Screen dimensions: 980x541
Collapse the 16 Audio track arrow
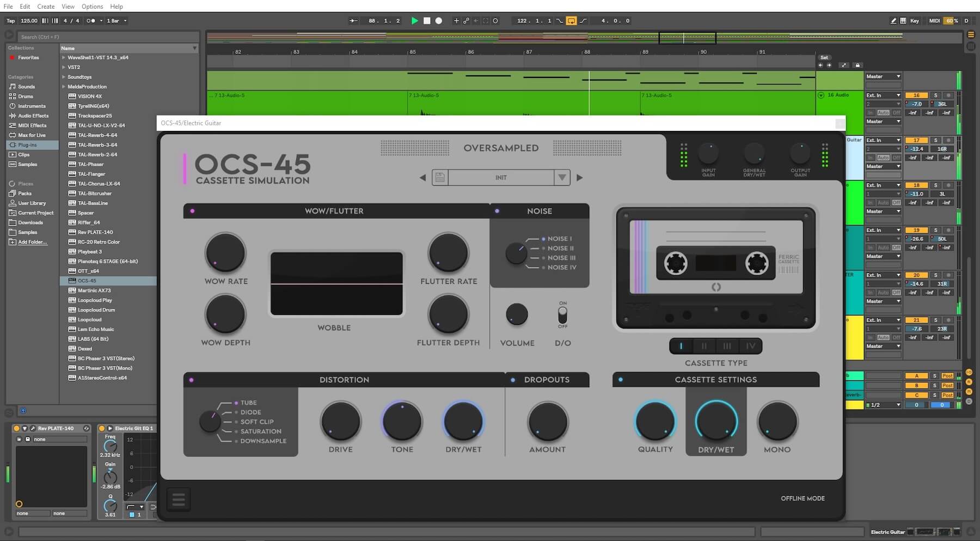pos(821,95)
